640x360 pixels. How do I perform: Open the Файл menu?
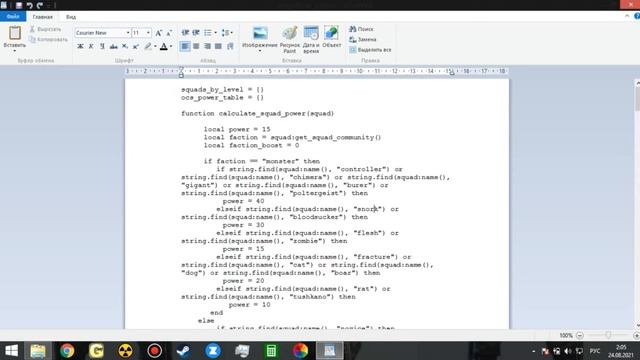(x=13, y=17)
